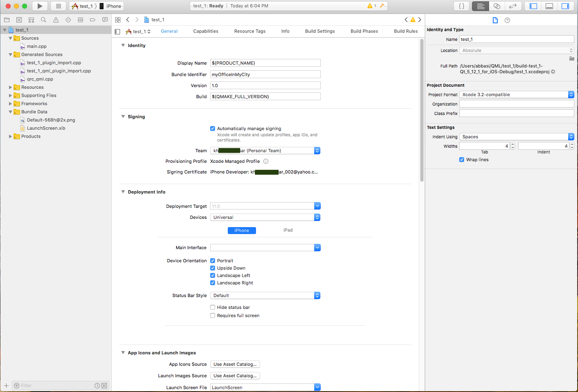This screenshot has height=392, width=578.
Task: Collapse the Generated Sources folder
Action: pos(10,54)
